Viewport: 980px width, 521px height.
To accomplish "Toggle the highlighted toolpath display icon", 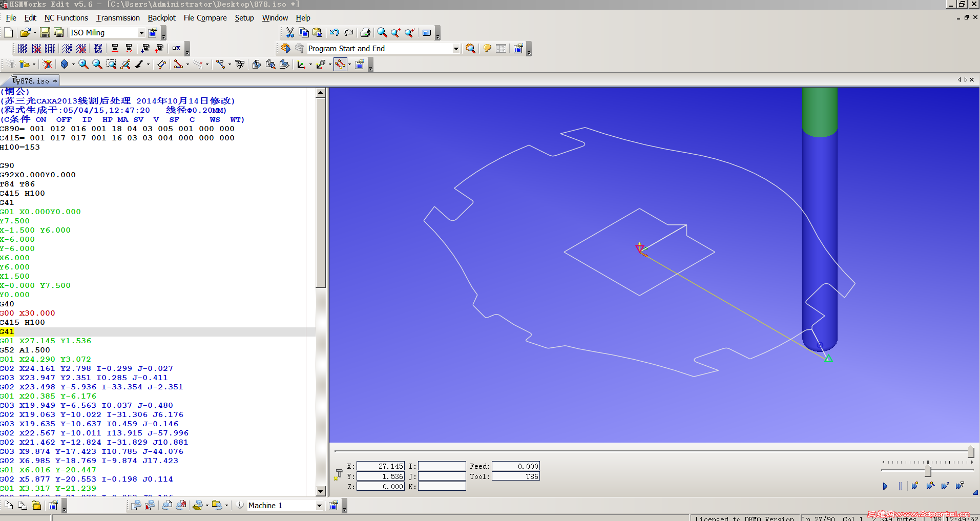I will [340, 65].
